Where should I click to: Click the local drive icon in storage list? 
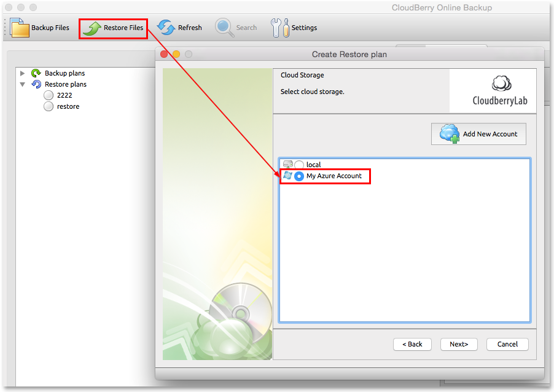tap(288, 164)
